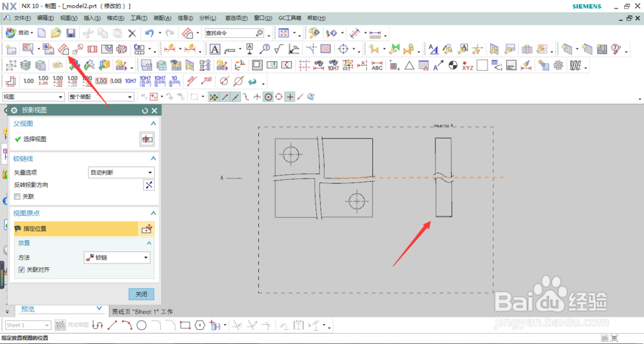Click the Fit view icon
Viewport: 644px width, 344px height.
tap(283, 33)
